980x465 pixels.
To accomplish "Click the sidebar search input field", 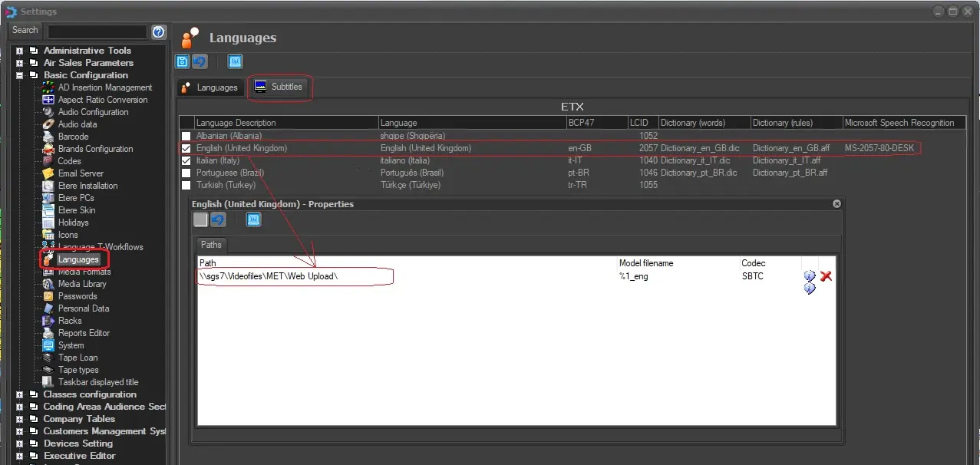I will pyautogui.click(x=97, y=31).
